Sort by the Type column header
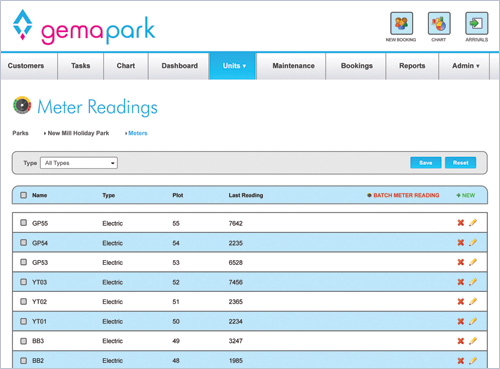This screenshot has width=500, height=369. (x=109, y=195)
